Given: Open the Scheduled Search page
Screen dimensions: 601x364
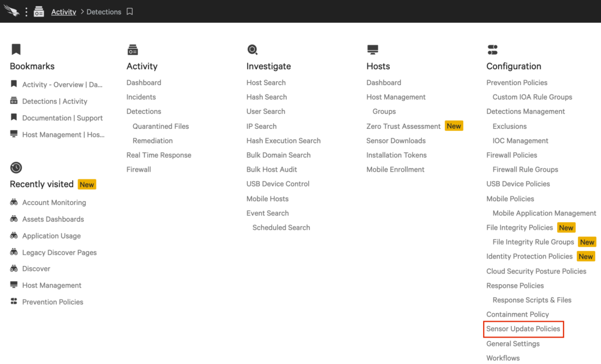Looking at the screenshot, I should click(x=281, y=227).
